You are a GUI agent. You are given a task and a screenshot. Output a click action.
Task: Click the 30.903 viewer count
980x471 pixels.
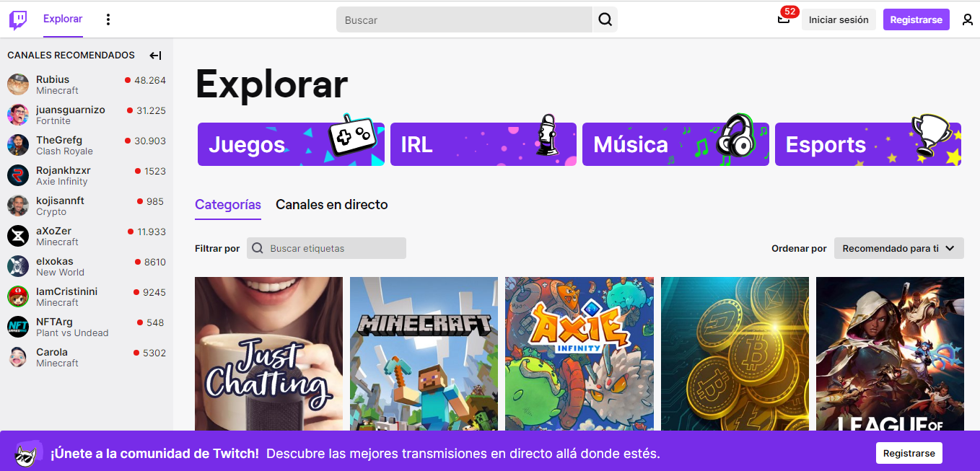[x=150, y=141]
